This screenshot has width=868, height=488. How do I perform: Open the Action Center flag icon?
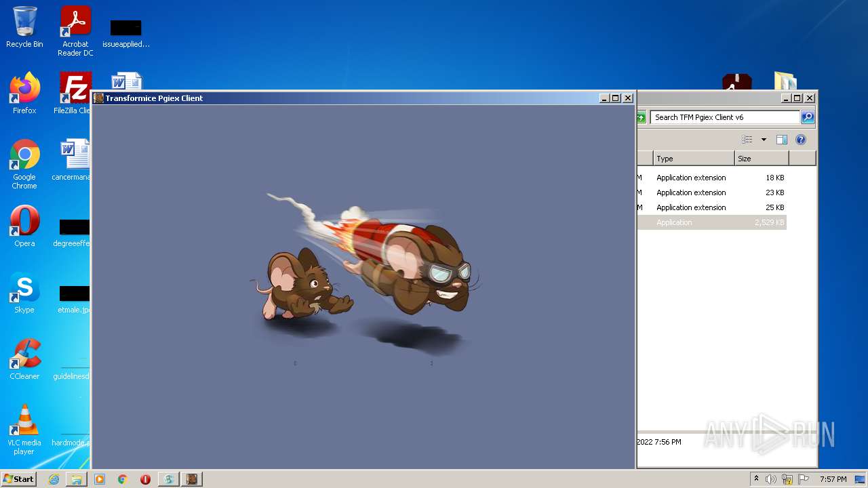coord(803,479)
